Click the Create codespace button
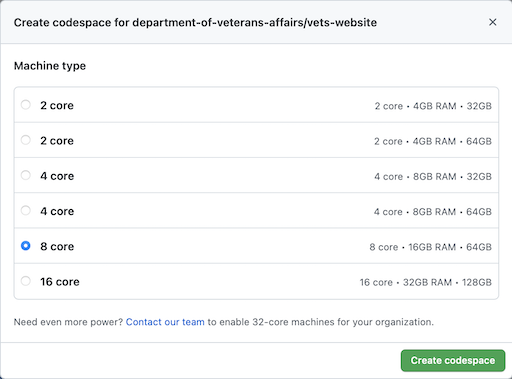The image size is (512, 379). coord(453,360)
